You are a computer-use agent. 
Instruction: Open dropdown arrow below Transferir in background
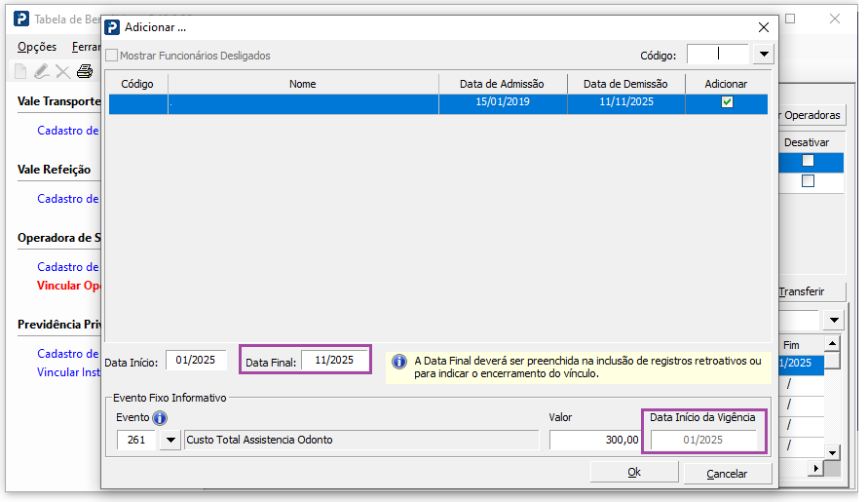834,320
